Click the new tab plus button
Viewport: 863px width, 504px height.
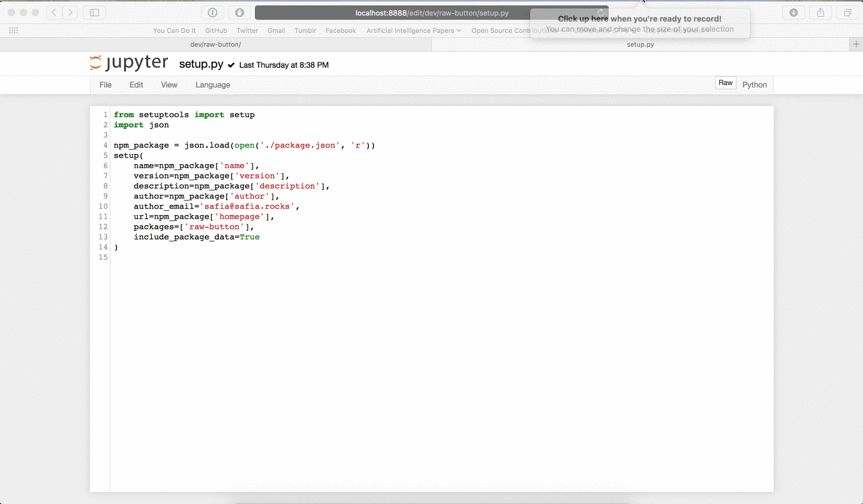856,44
